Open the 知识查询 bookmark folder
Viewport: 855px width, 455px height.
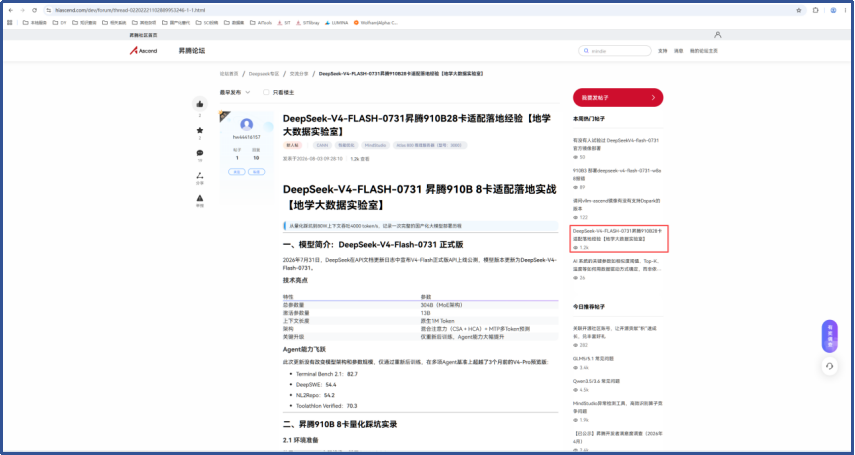[x=84, y=23]
